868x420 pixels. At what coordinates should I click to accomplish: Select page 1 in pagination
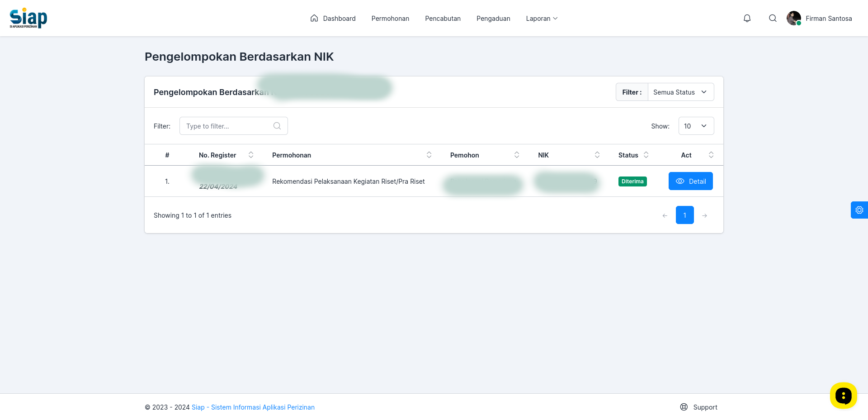pyautogui.click(x=684, y=215)
